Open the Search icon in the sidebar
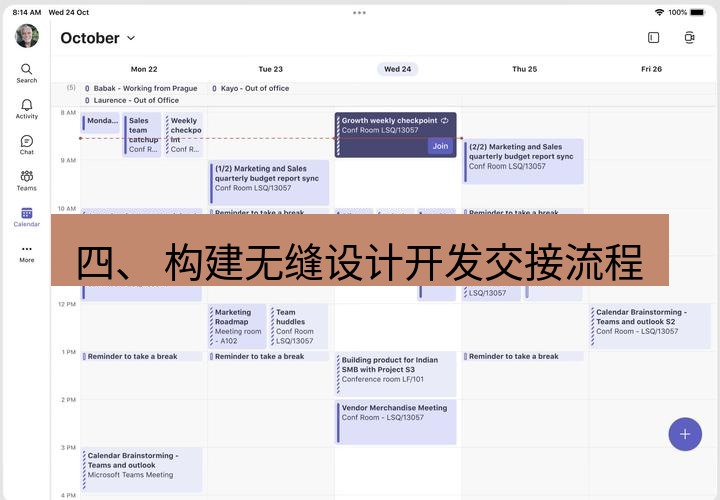Screen dimensions: 720x500 point(27,73)
